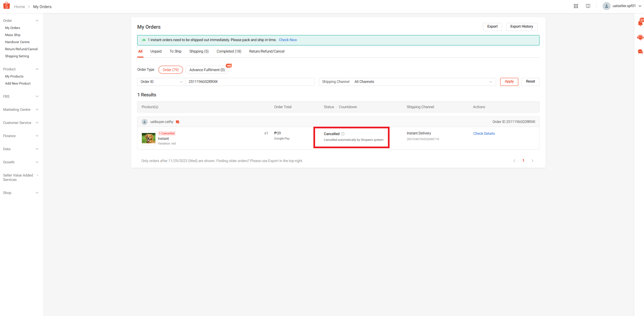Click the Shopee logo icon
The image size is (644, 316).
click(x=6, y=6)
